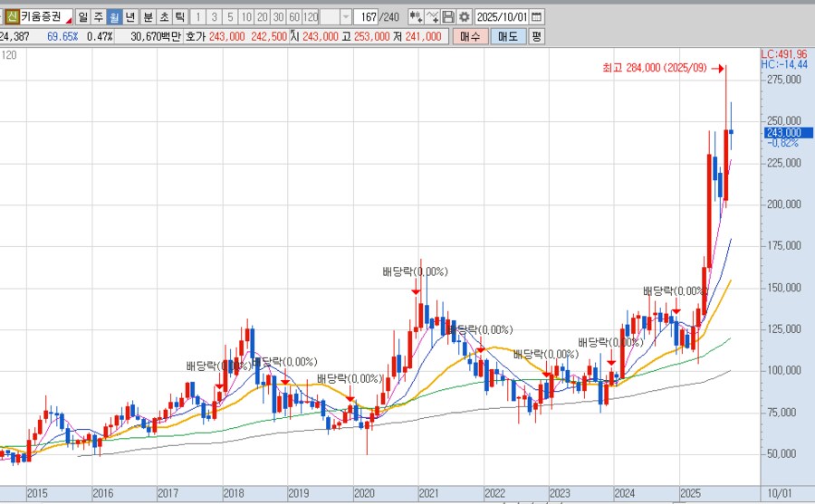
Task: Click the 배당락 arrow marker near 2021
Action: (x=415, y=290)
